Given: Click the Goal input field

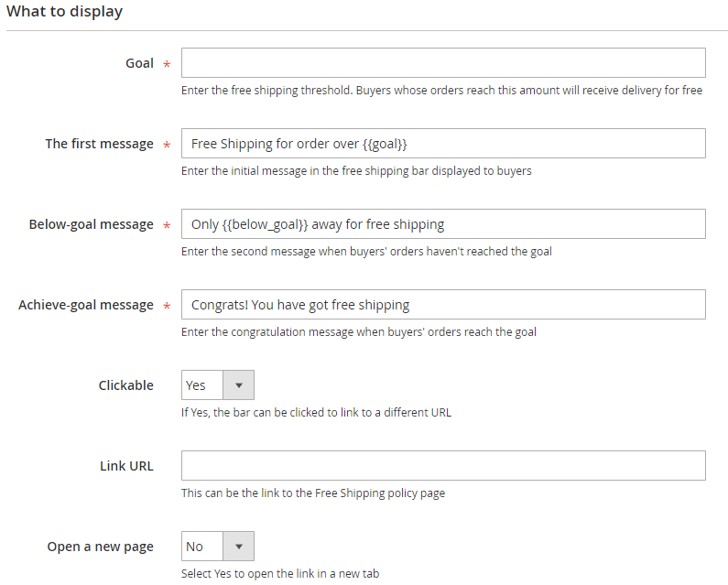Looking at the screenshot, I should coord(443,62).
